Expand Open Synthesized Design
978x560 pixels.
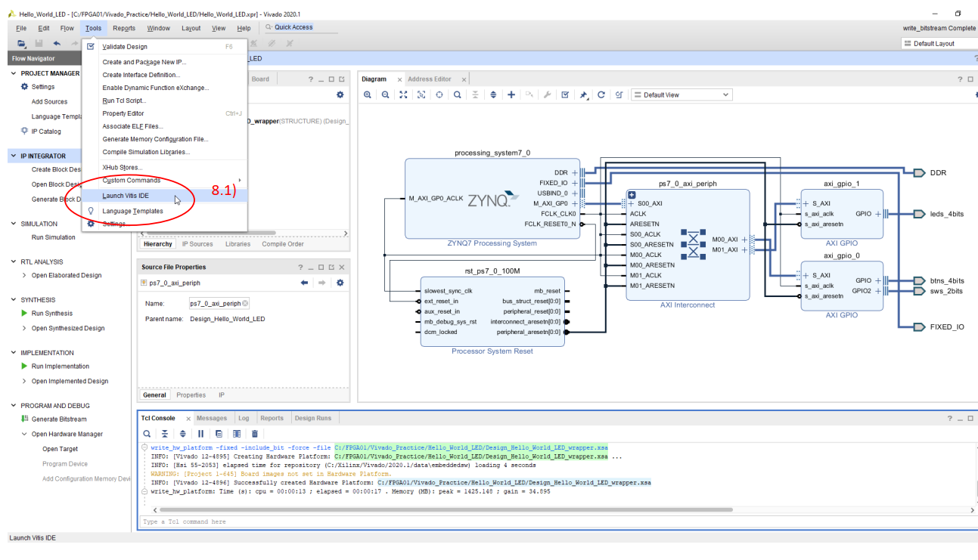(x=24, y=328)
